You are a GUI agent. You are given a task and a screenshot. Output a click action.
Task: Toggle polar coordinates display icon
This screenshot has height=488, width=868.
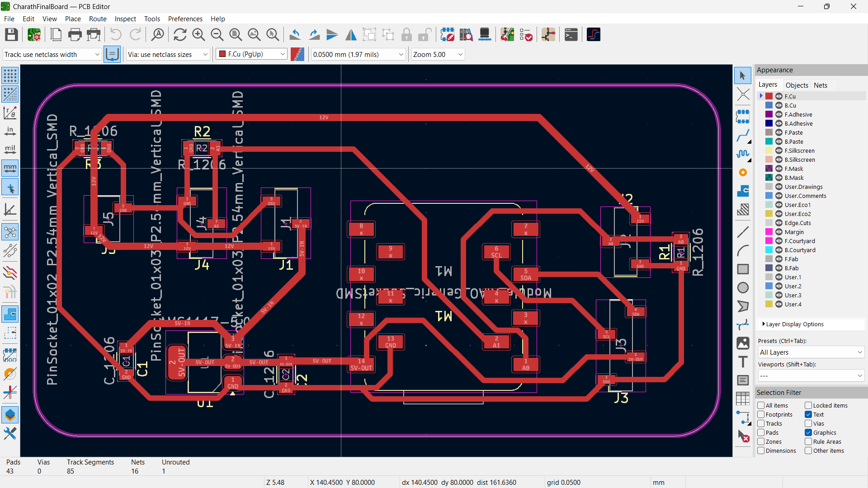pyautogui.click(x=10, y=113)
